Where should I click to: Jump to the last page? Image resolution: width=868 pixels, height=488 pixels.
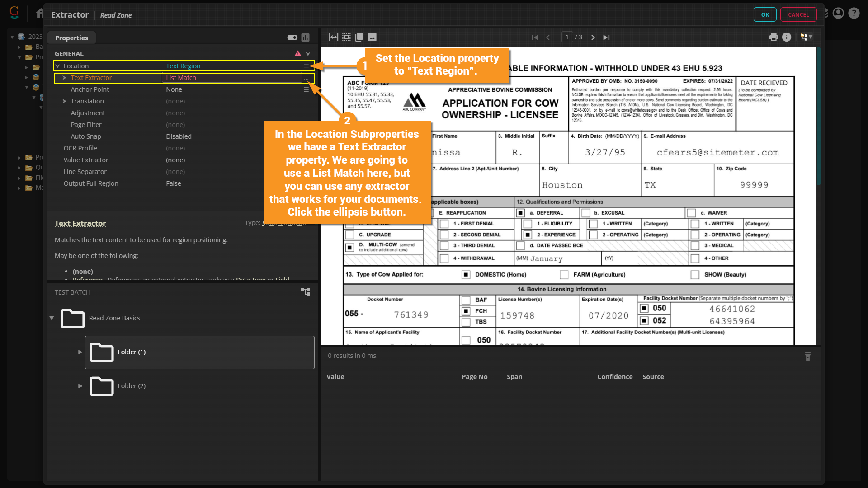(x=606, y=38)
